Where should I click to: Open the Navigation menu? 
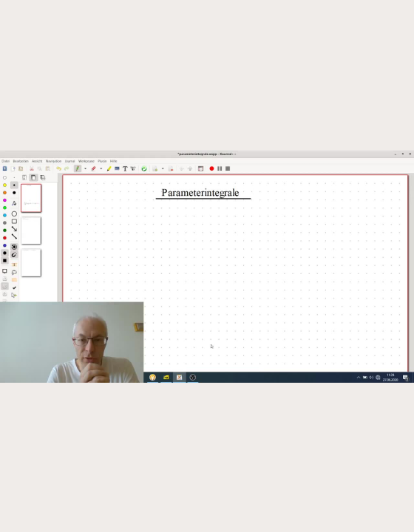[x=54, y=161]
